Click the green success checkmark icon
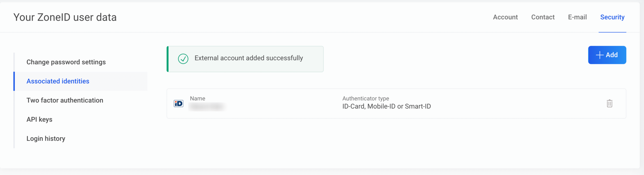 [x=183, y=59]
